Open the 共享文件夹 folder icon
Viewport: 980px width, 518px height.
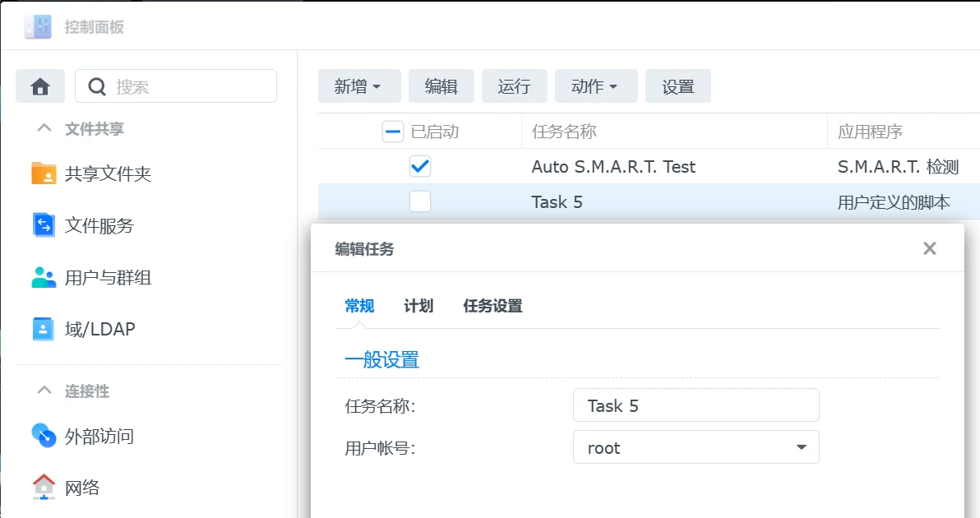pos(44,173)
